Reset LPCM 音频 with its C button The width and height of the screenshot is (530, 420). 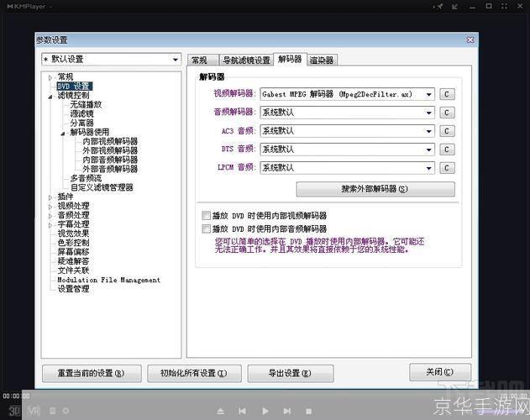tap(447, 168)
